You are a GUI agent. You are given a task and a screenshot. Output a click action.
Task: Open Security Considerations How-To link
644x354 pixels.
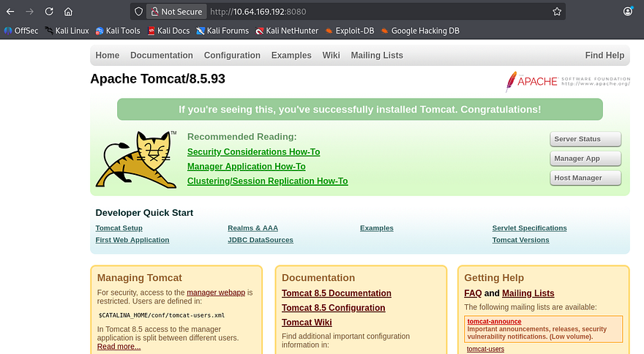(x=253, y=152)
